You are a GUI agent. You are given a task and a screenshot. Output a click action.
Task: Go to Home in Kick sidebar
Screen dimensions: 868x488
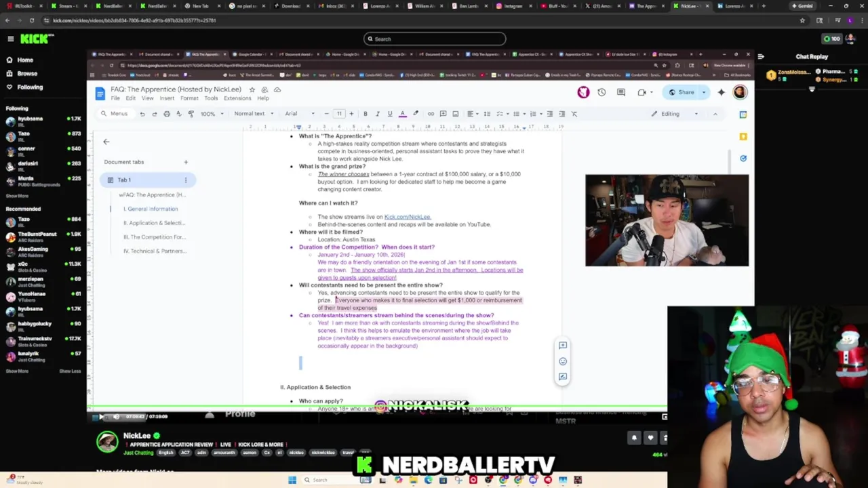(x=20, y=60)
